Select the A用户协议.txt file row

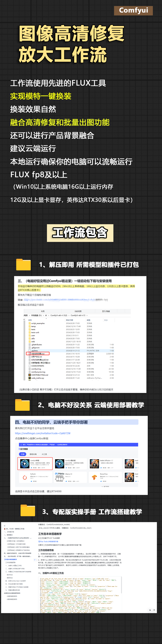71,357
